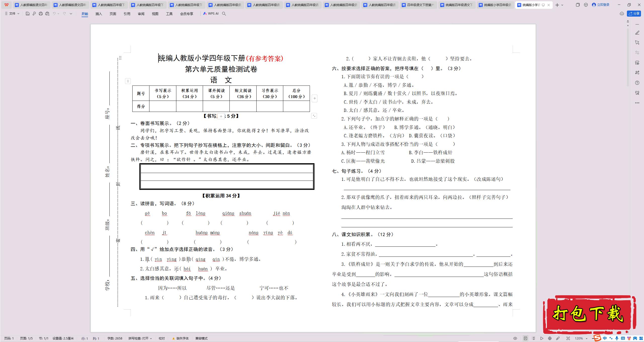Switch to the 插入 ribbon tab
Viewport: 644px width, 342px height.
click(99, 14)
